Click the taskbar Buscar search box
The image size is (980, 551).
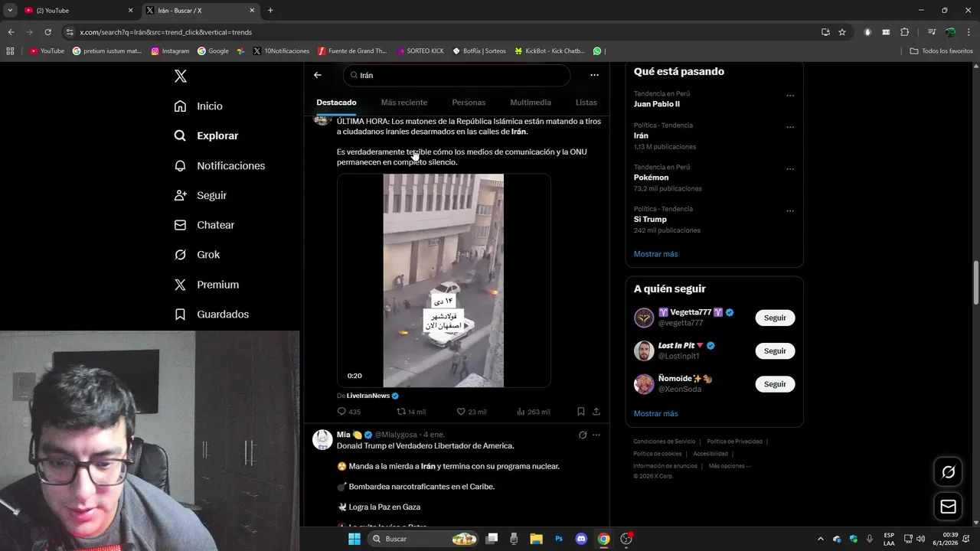(424, 539)
